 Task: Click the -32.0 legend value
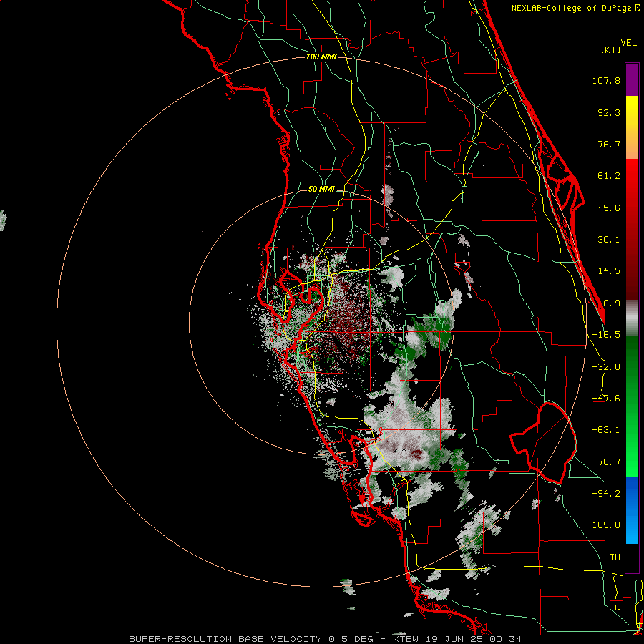tap(606, 367)
